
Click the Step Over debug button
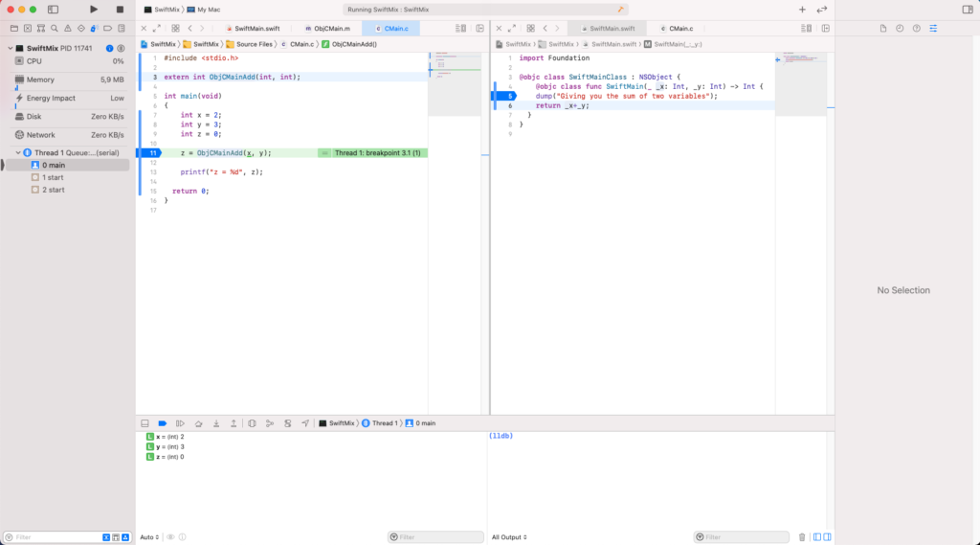click(197, 422)
